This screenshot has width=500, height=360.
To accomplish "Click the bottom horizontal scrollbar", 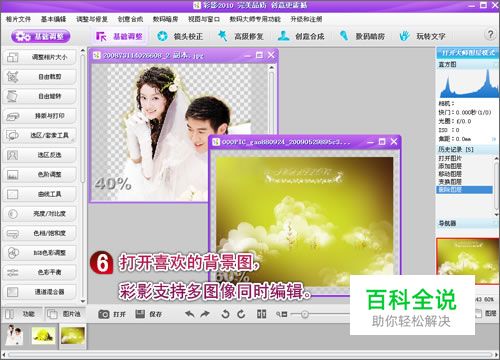I will [x=250, y=354].
